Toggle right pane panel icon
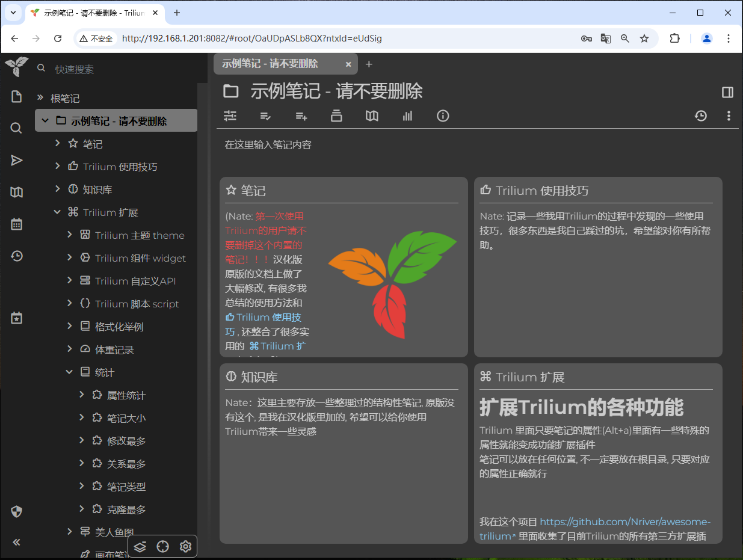Image resolution: width=743 pixels, height=560 pixels. (x=727, y=92)
